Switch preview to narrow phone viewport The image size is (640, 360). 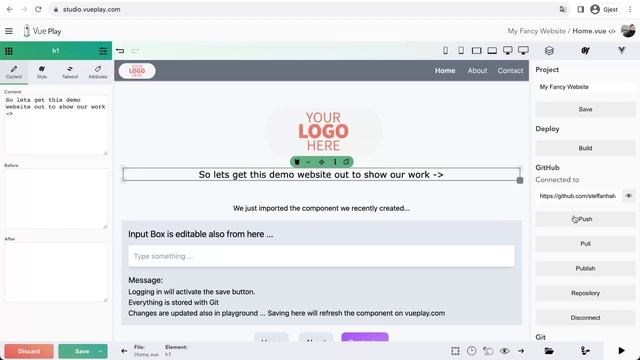445,51
